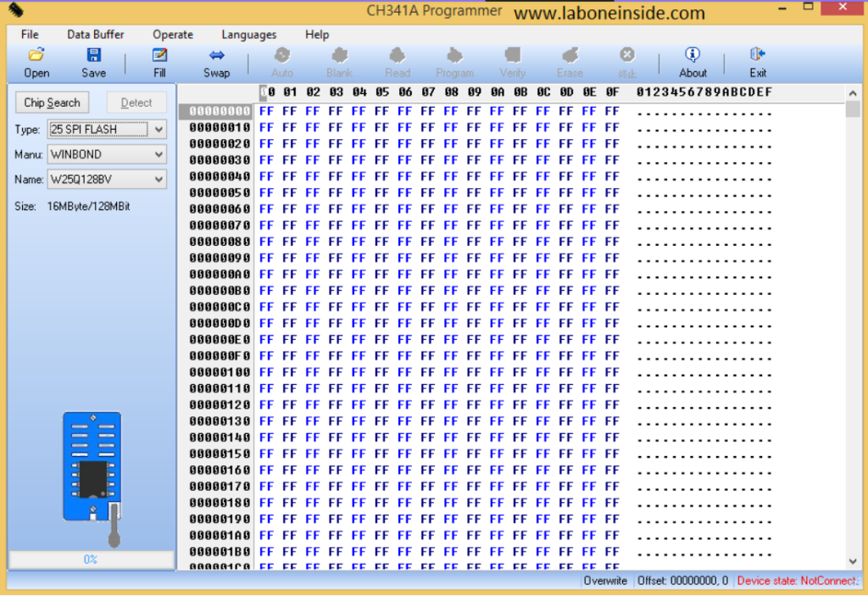
Task: Select the Program chip icon
Action: [454, 63]
